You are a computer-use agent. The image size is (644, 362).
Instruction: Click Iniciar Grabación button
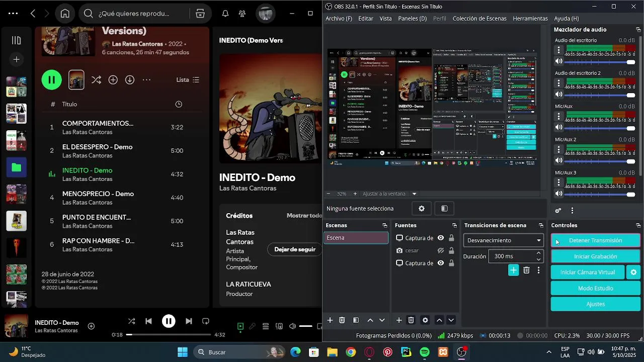595,256
